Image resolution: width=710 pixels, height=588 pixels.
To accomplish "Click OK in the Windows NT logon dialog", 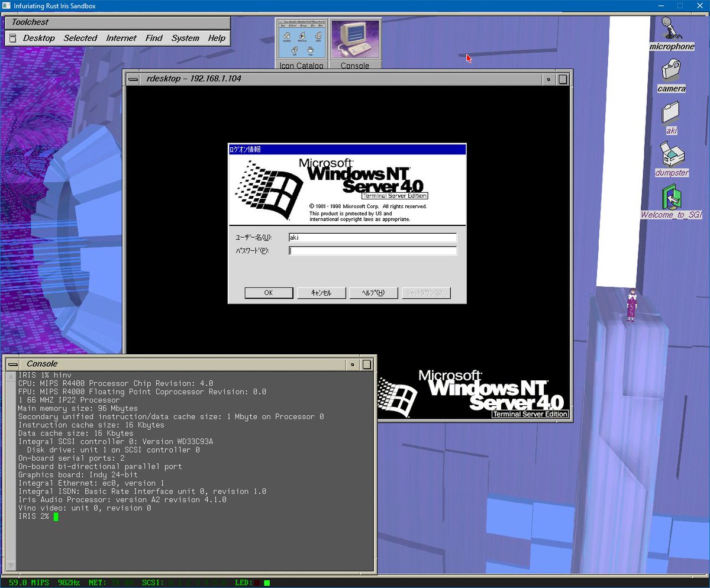I will (x=269, y=293).
